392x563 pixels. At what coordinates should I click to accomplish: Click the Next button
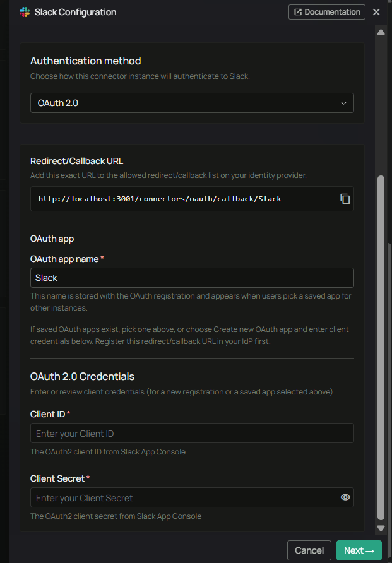[x=359, y=550]
